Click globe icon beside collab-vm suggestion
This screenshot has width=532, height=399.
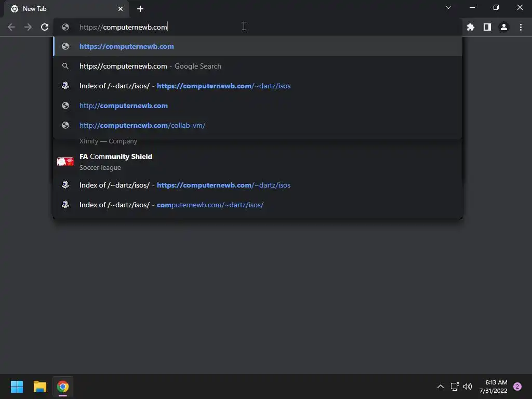point(65,125)
